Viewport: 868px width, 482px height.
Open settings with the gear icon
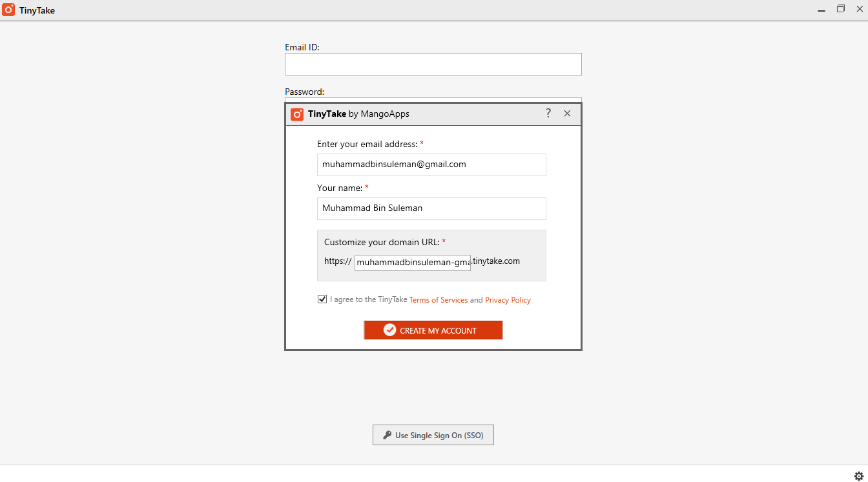pos(859,476)
